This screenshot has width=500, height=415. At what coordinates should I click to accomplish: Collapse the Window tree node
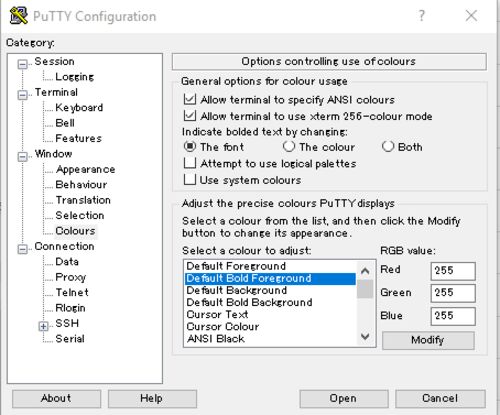tap(23, 156)
